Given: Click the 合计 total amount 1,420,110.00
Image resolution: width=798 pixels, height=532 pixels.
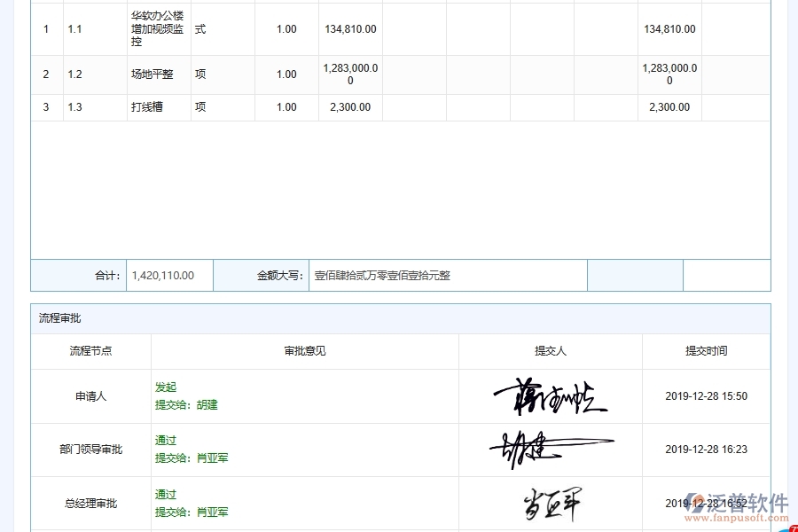Looking at the screenshot, I should (163, 275).
